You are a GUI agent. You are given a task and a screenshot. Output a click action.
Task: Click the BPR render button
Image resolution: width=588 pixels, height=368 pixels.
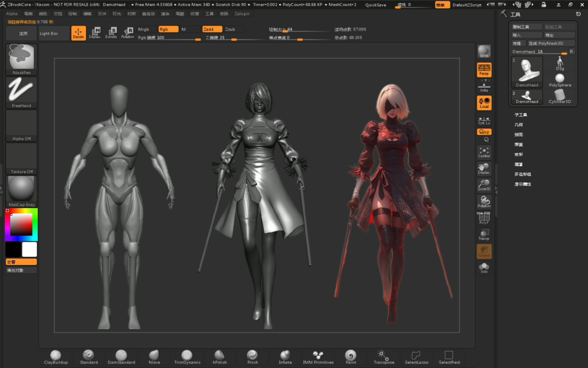click(484, 52)
